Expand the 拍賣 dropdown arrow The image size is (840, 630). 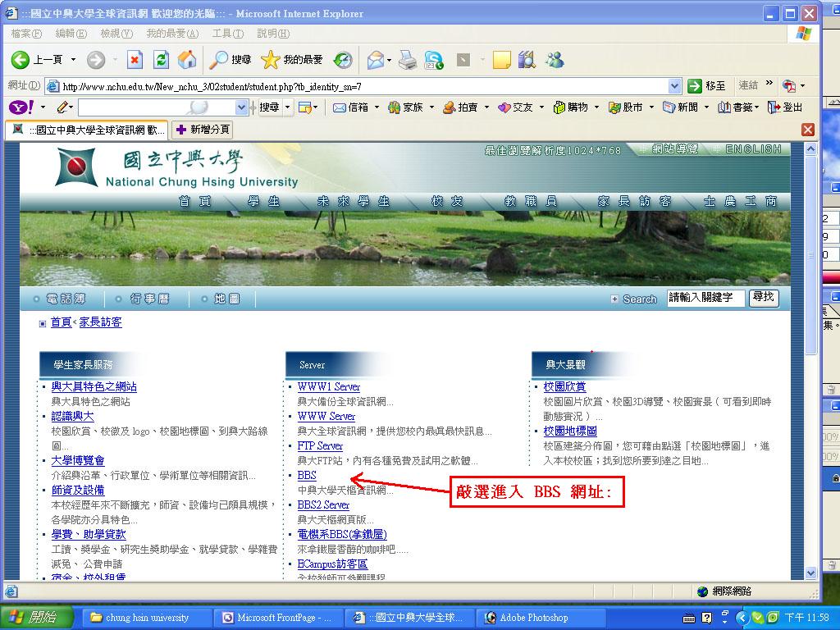click(486, 107)
